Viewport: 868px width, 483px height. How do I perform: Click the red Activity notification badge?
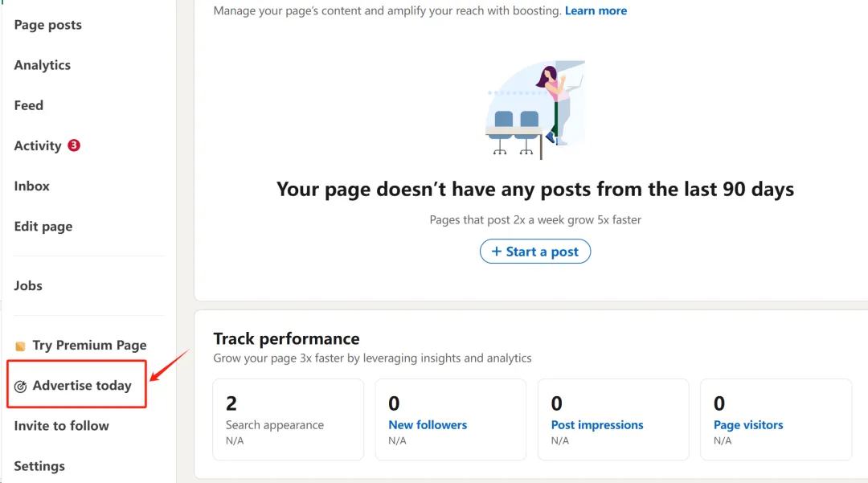[x=74, y=145]
